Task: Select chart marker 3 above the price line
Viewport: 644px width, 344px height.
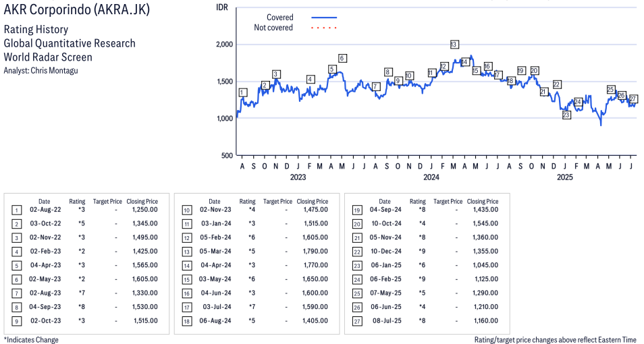Action: pos(276,74)
